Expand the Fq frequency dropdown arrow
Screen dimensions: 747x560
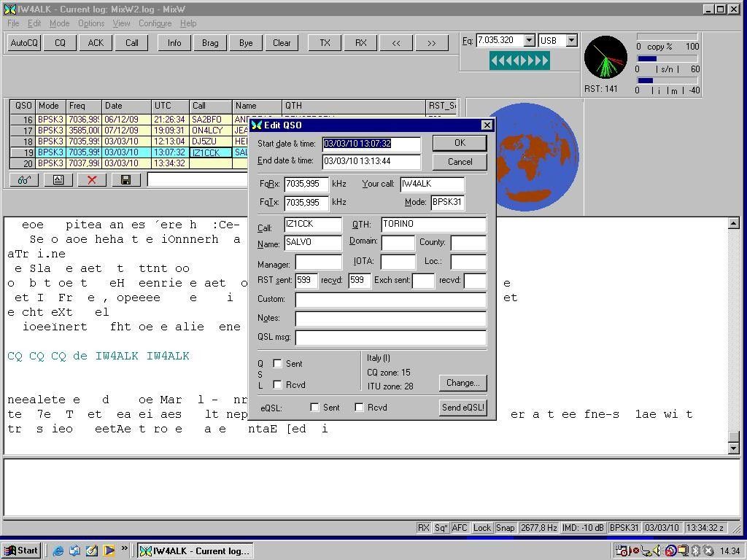click(530, 41)
